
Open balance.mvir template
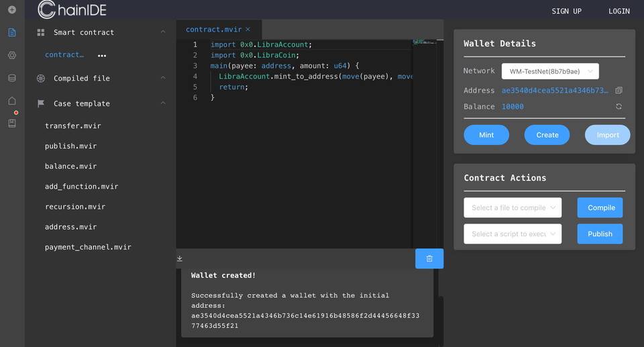pos(70,166)
